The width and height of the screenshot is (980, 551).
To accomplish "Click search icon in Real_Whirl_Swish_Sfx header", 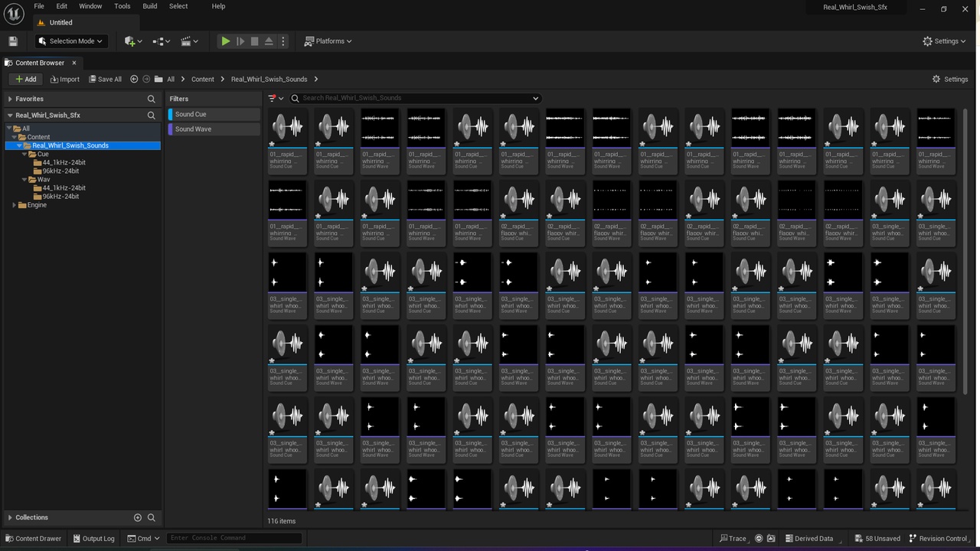I will click(151, 115).
